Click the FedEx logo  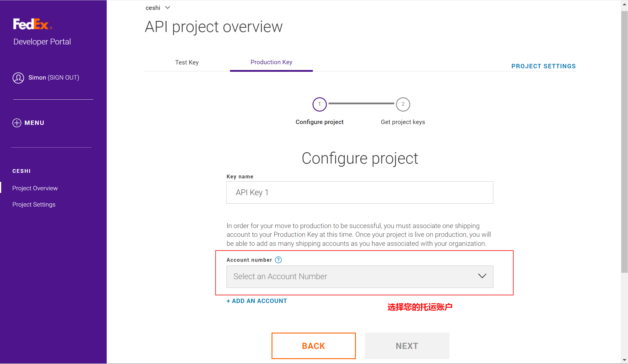[32, 24]
